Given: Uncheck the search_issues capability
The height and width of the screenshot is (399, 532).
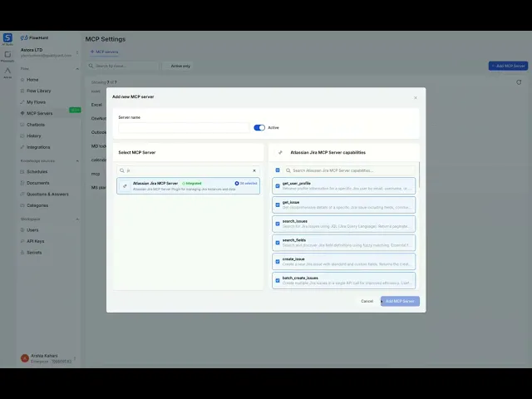Looking at the screenshot, I should point(278,224).
